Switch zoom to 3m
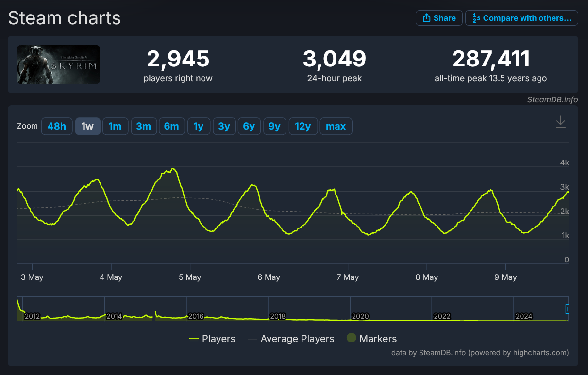The height and width of the screenshot is (375, 588). click(x=143, y=126)
